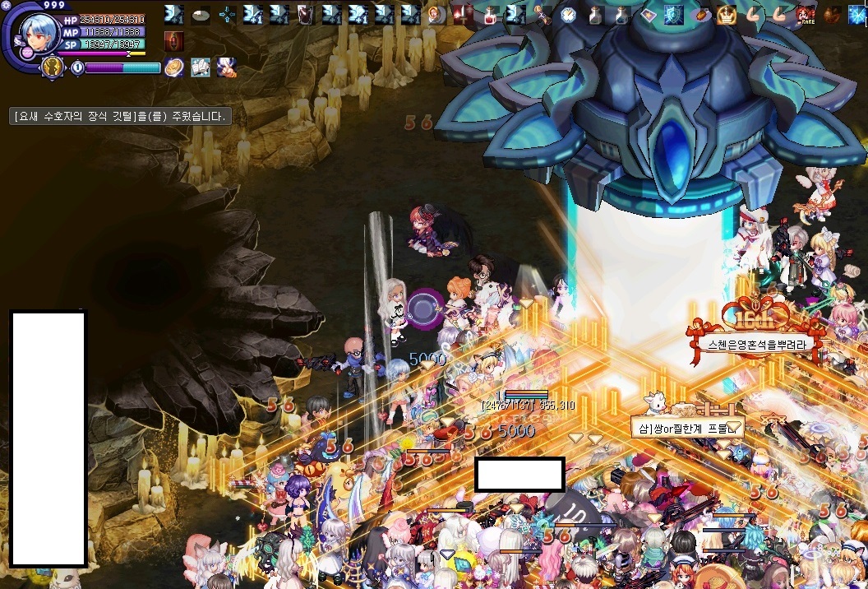Click the gold coin icon
The image size is (868, 589).
pyautogui.click(x=173, y=67)
